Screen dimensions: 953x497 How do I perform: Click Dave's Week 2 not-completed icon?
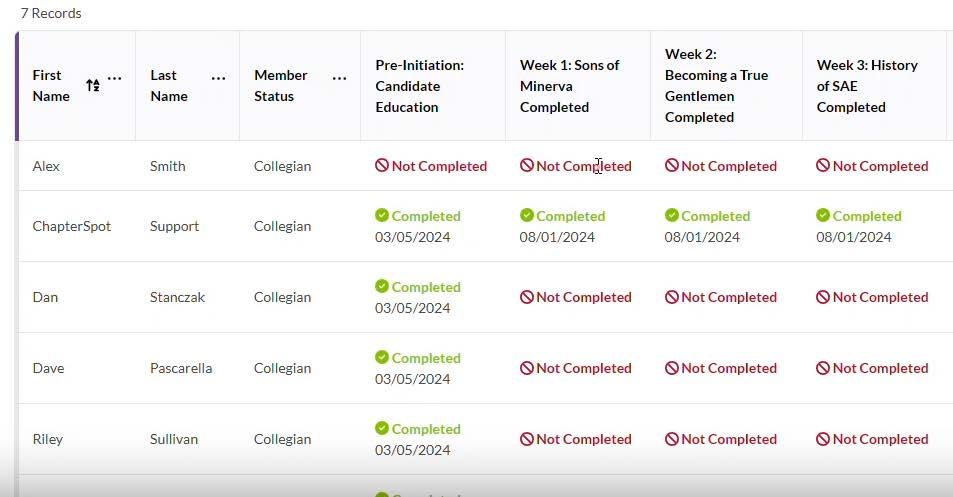coord(672,368)
